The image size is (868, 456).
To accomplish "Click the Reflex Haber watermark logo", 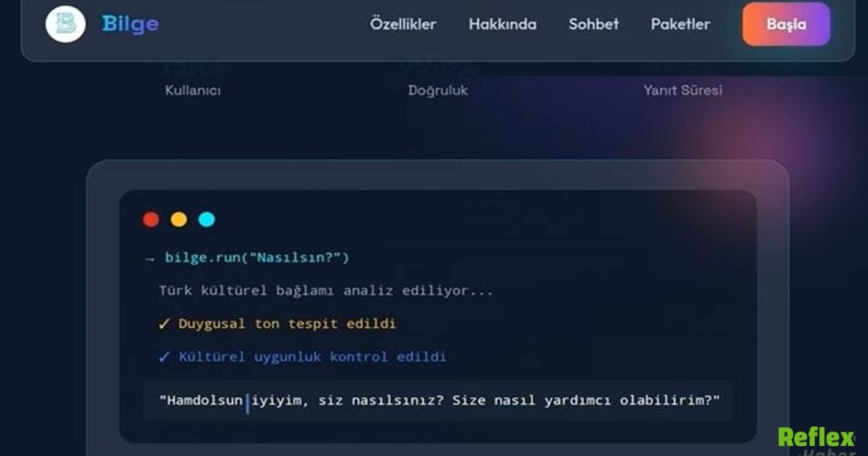I will coord(817,441).
